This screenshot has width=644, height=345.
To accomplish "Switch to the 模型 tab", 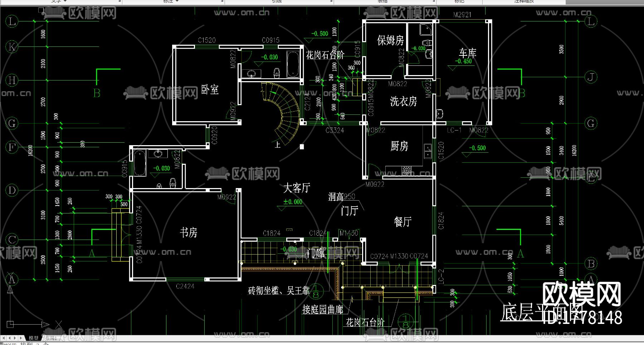I will tap(34, 338).
